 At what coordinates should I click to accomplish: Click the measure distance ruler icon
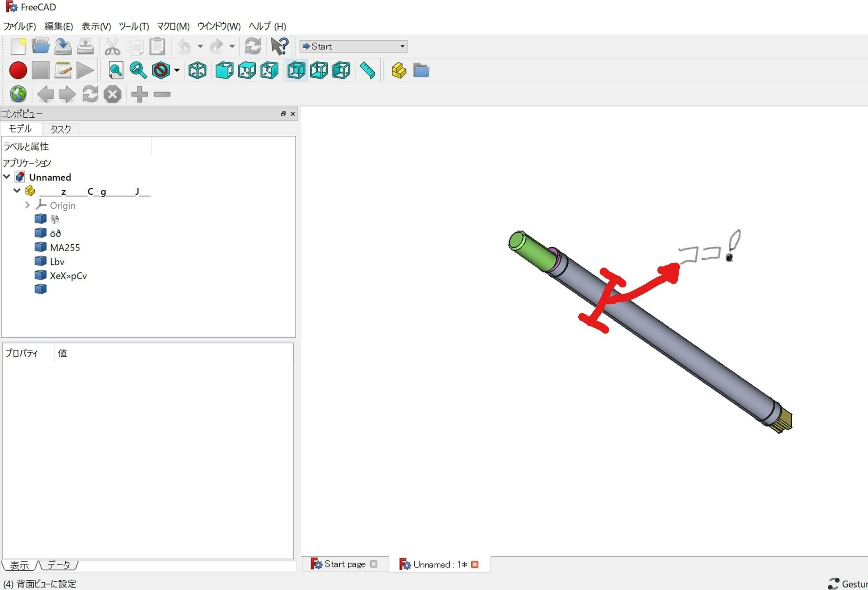coord(367,70)
